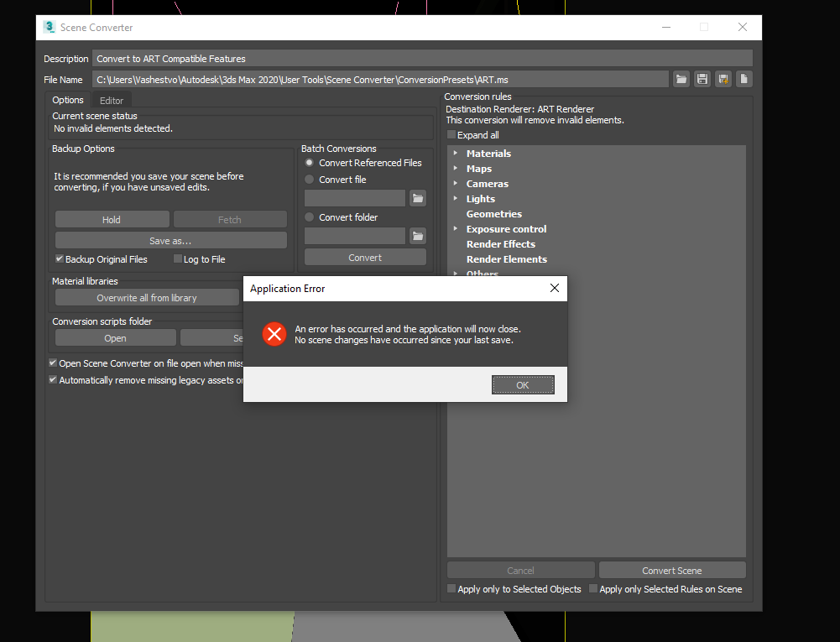Focus the Convert folder path box
The width and height of the screenshot is (840, 642).
[x=355, y=236]
